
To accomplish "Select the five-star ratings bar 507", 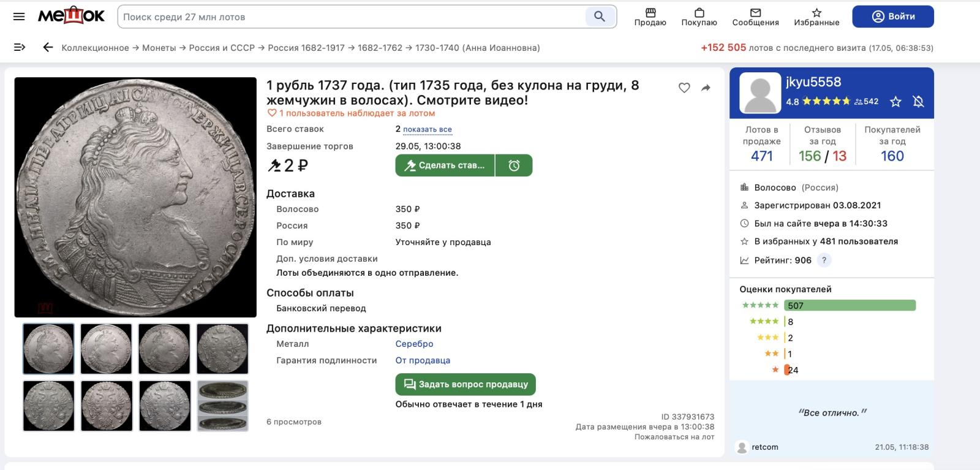I will click(x=850, y=305).
